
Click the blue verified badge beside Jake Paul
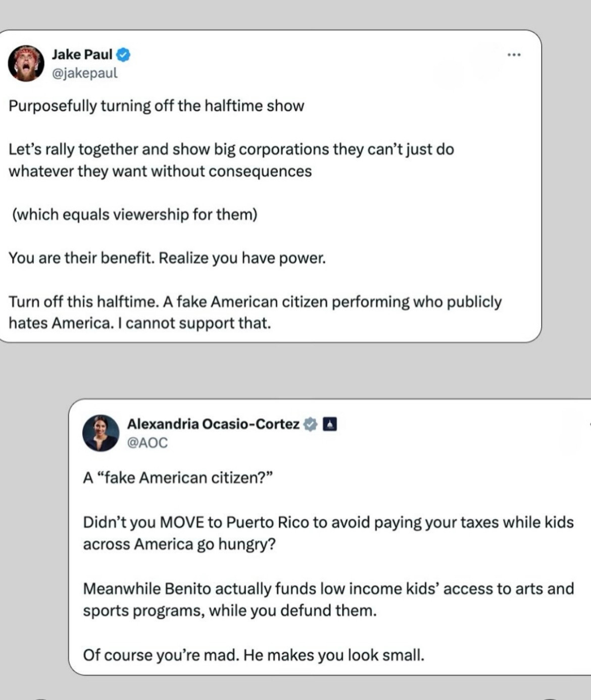pos(124,55)
